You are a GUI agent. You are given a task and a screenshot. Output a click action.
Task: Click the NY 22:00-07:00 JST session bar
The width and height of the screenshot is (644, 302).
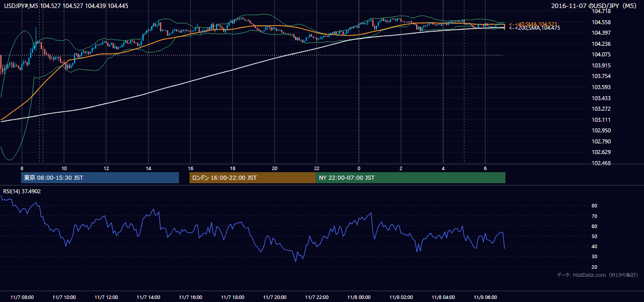pos(411,178)
